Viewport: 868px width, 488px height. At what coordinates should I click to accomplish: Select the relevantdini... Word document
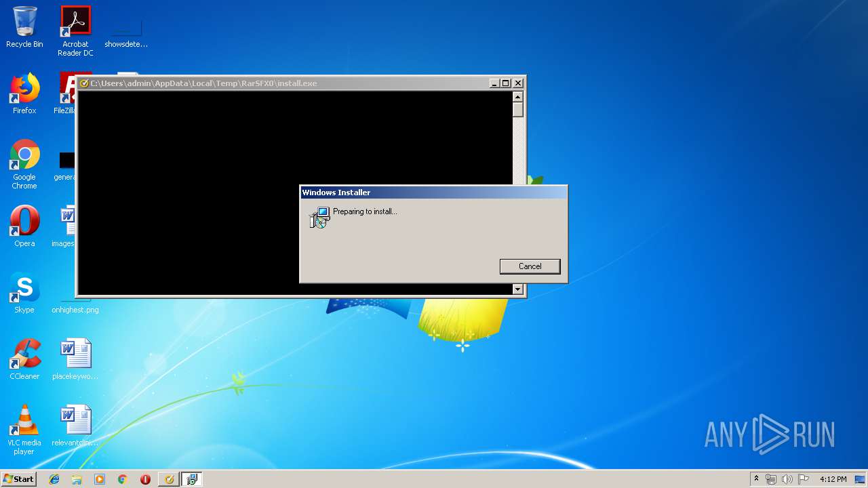(x=75, y=426)
